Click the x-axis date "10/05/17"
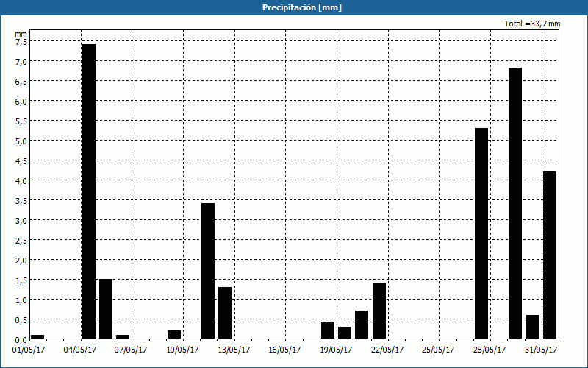The image size is (588, 368). click(182, 350)
